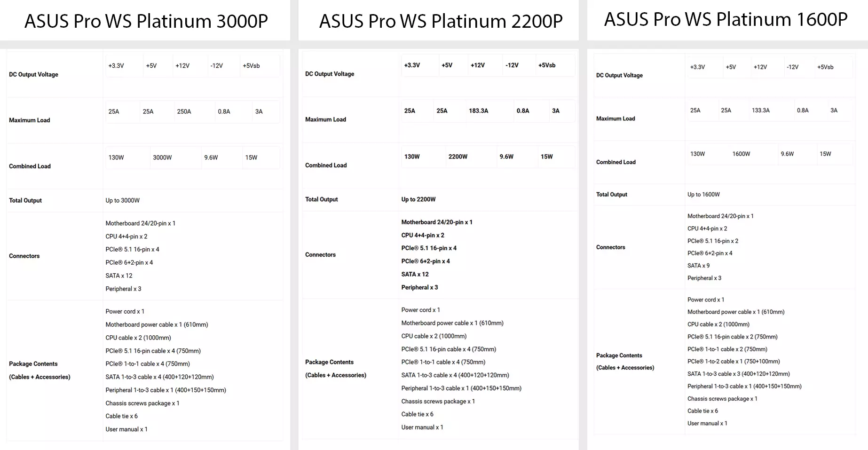The image size is (868, 450).
Task: Click the ASUS Pro WS Platinum 2200P heading
Action: coord(441,21)
